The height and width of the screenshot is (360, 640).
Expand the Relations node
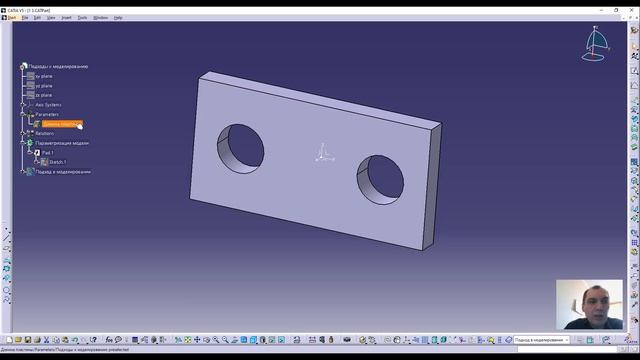23,133
